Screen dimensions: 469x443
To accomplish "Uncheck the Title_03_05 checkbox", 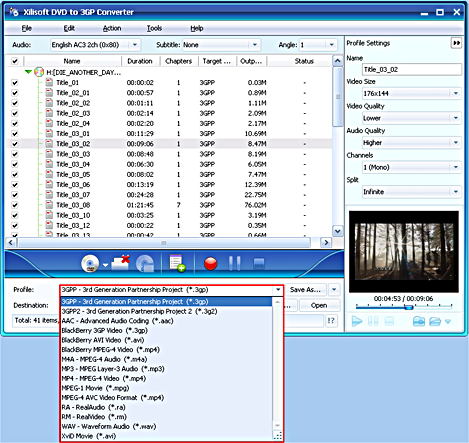I will click(x=15, y=174).
